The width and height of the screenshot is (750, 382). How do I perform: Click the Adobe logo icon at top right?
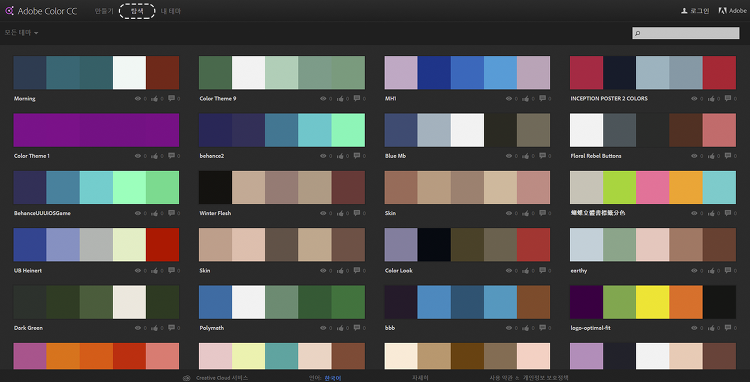[x=723, y=11]
